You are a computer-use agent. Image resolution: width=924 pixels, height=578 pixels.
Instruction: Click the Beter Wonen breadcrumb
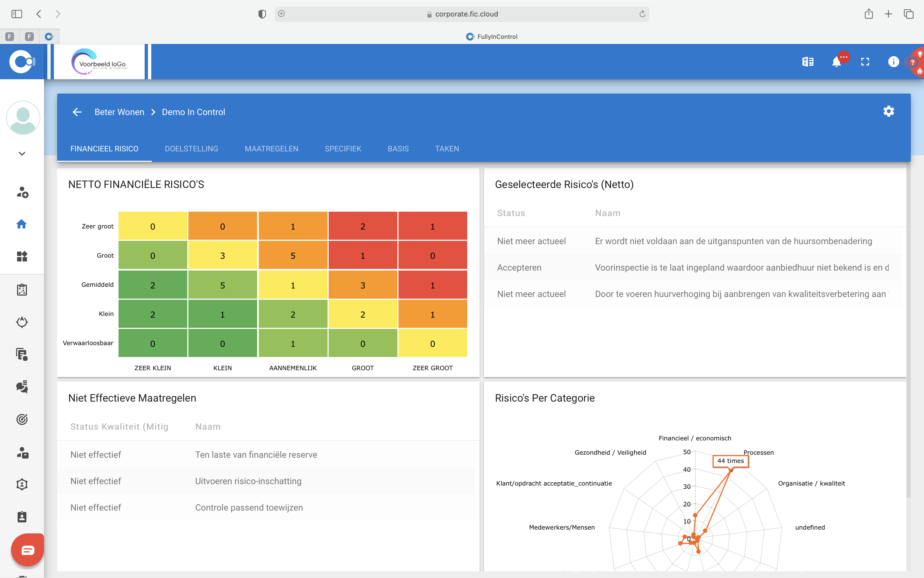pyautogui.click(x=120, y=112)
